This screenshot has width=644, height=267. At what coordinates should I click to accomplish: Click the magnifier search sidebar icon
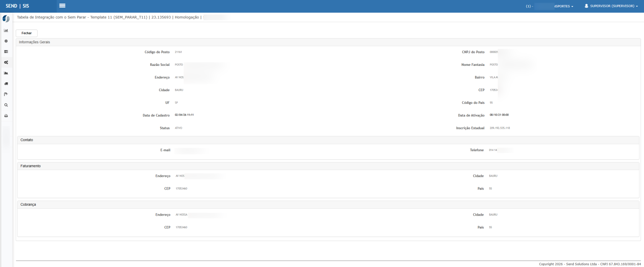[x=6, y=105]
